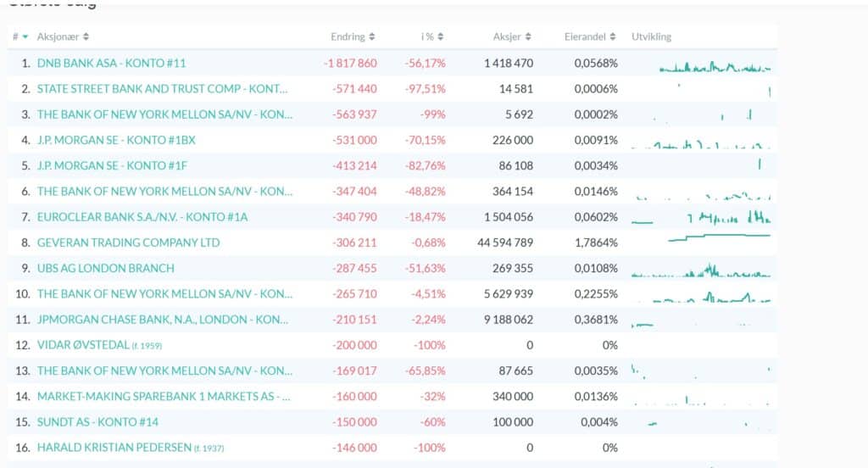This screenshot has height=468, width=868.
Task: Select ownership value 0,2255%
Action: 596,294
